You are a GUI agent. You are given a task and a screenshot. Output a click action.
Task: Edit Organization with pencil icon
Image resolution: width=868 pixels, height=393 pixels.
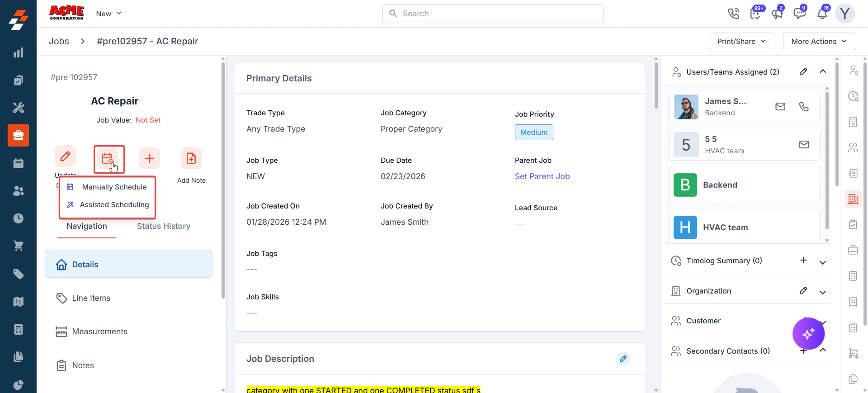[x=803, y=291]
